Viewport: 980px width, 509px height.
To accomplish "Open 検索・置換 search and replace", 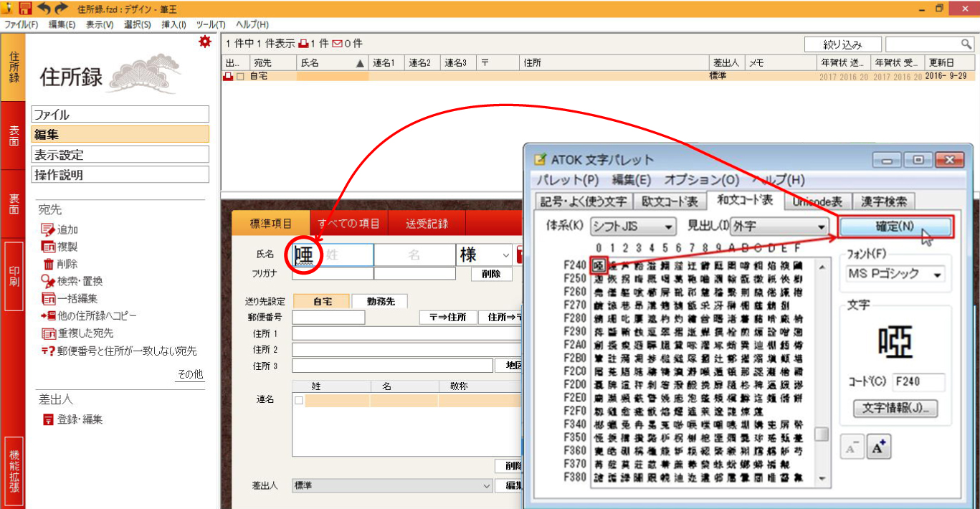I will [48, 282].
